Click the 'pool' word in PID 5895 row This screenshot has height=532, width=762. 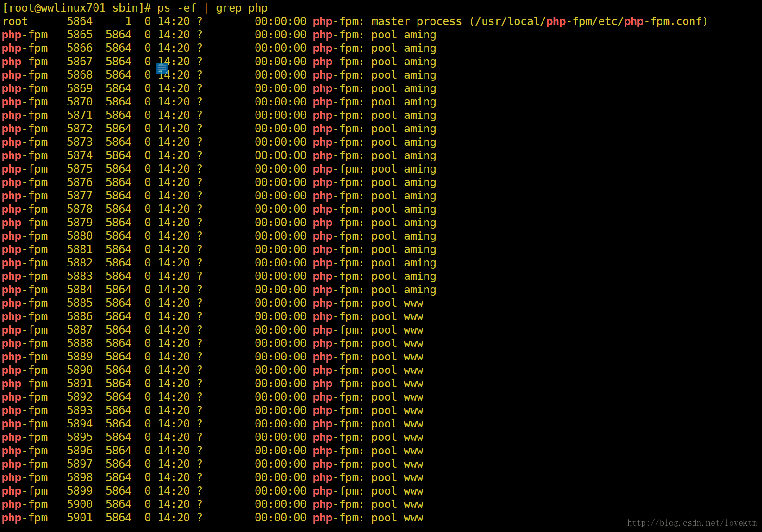pos(384,438)
